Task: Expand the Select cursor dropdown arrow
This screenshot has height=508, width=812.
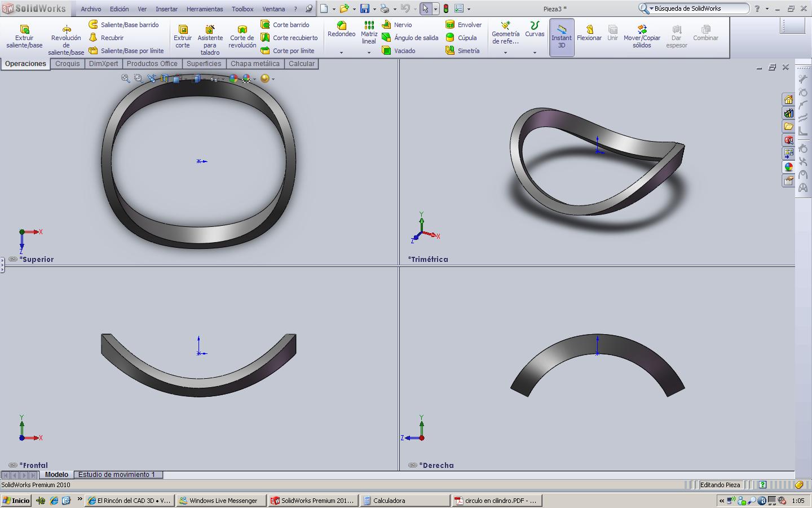Action: 435,9
